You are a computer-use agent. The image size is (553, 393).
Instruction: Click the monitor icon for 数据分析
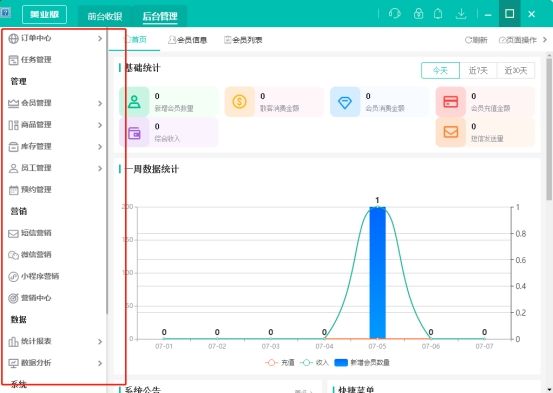tap(13, 363)
